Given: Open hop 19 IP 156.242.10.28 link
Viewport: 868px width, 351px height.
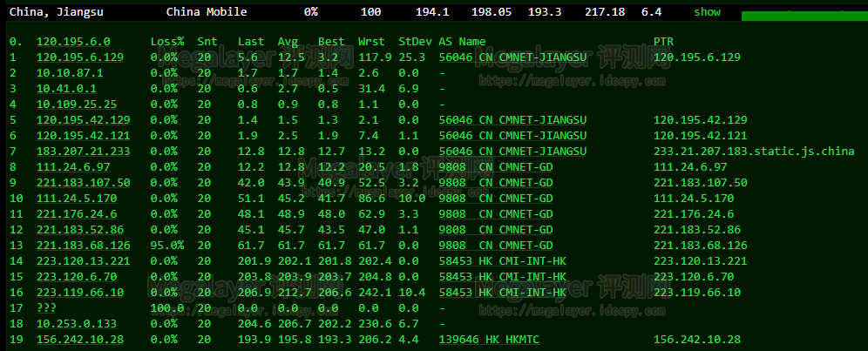Looking at the screenshot, I should (79, 340).
